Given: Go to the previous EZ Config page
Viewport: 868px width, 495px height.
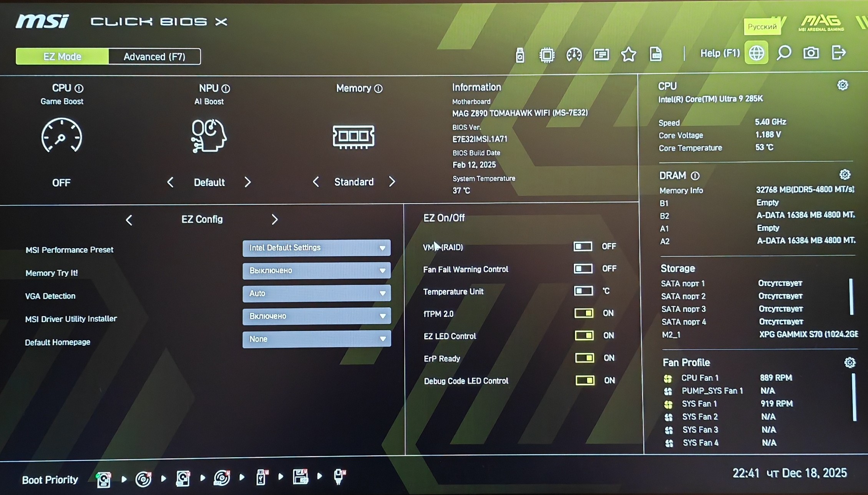Looking at the screenshot, I should pos(129,220).
